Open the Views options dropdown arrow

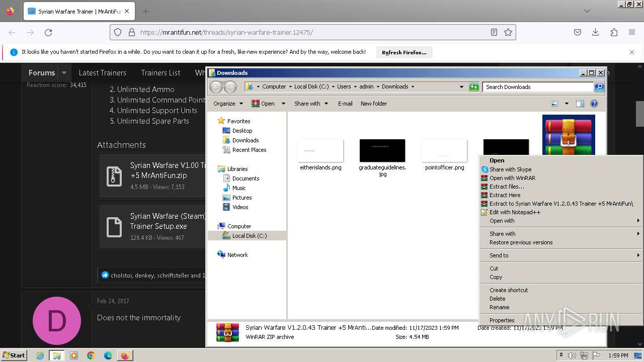[567, 104]
